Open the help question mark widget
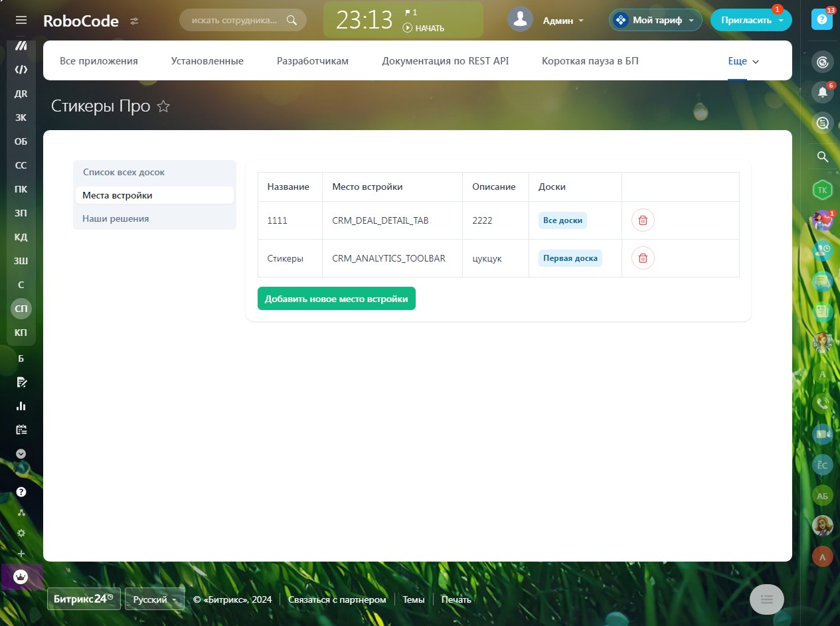 [822, 20]
